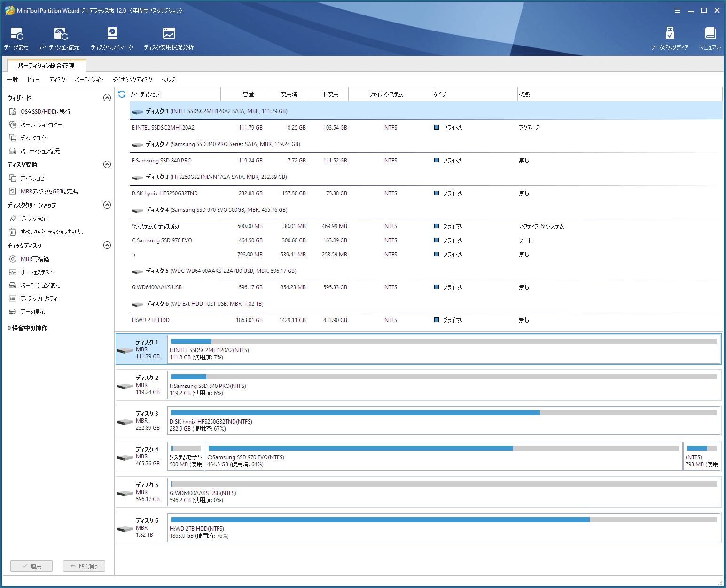Open the ディスク menu
The width and height of the screenshot is (726, 588).
point(57,80)
